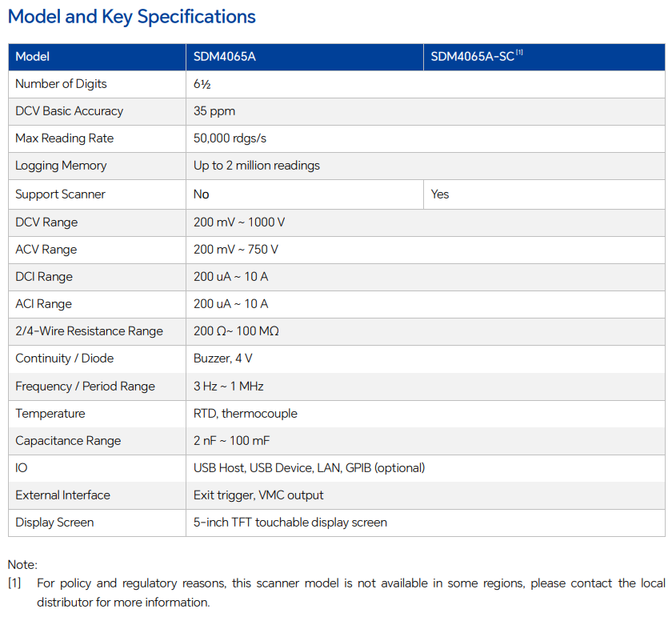Select the "35 ppm" accuracy value

coord(214,111)
